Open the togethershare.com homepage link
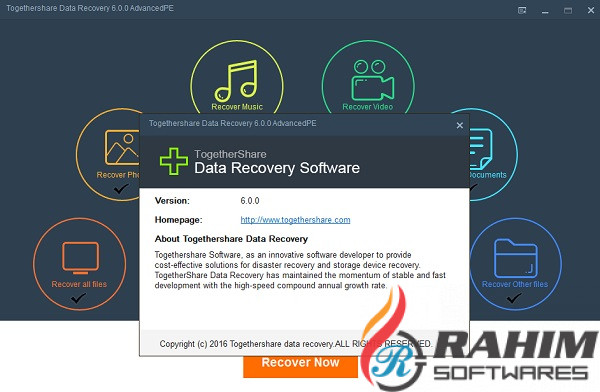Viewport: 600px width, 392px height. (x=295, y=220)
